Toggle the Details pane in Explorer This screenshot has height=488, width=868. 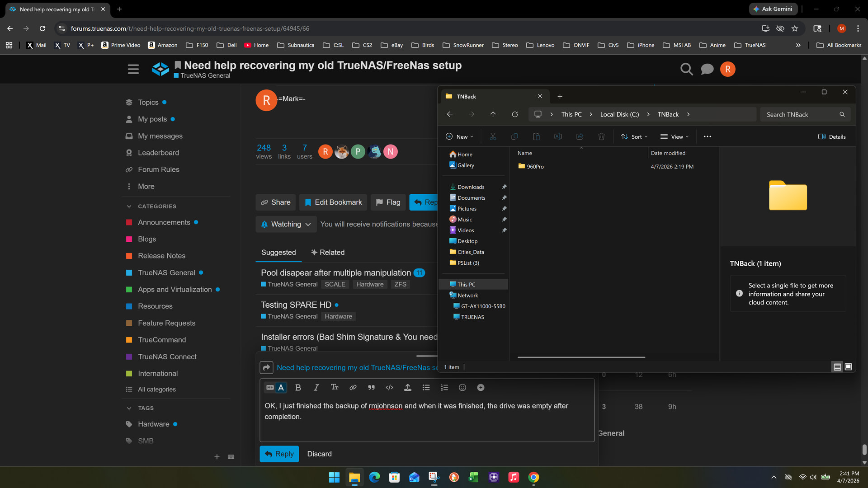[x=832, y=136]
